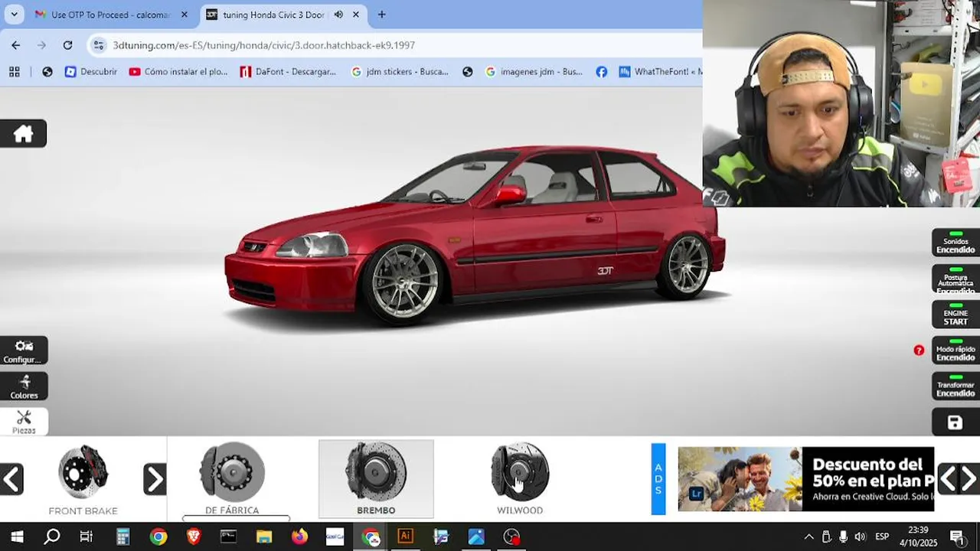980x551 pixels.
Task: Choose the Wilwood brake option
Action: 520,479
